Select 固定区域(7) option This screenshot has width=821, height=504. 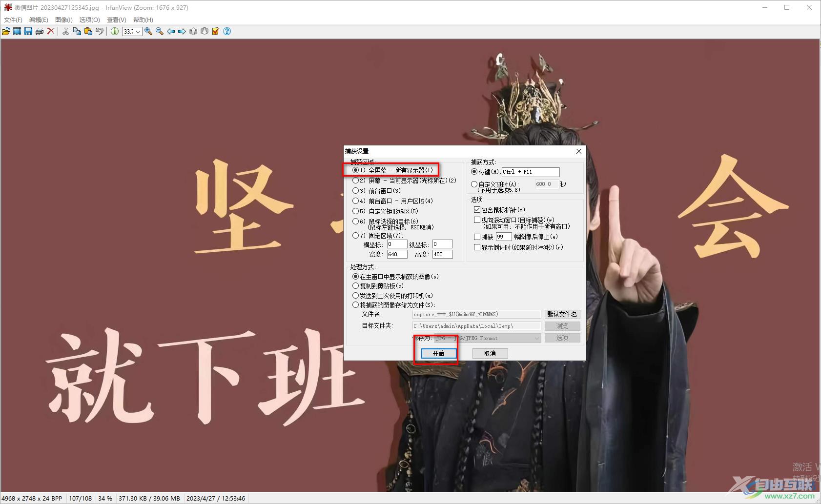(x=378, y=236)
